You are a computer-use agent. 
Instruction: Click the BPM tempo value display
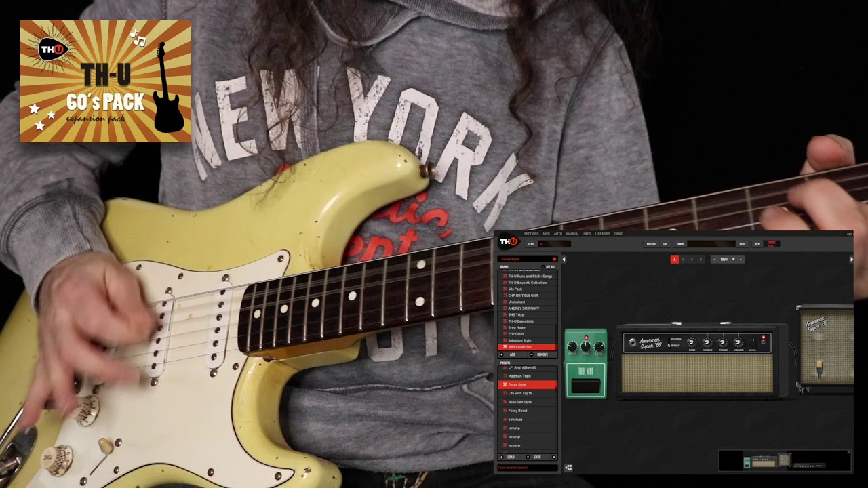pos(772,244)
